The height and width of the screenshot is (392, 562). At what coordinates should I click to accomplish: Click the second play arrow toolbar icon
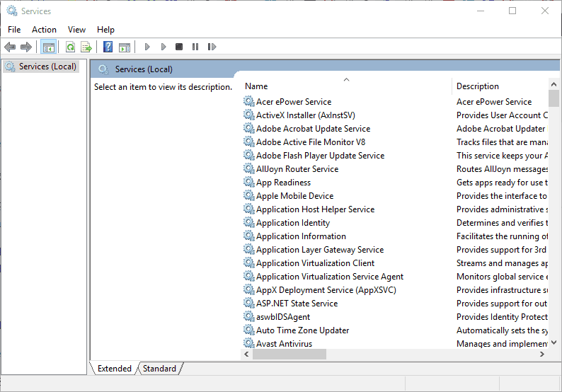(164, 47)
